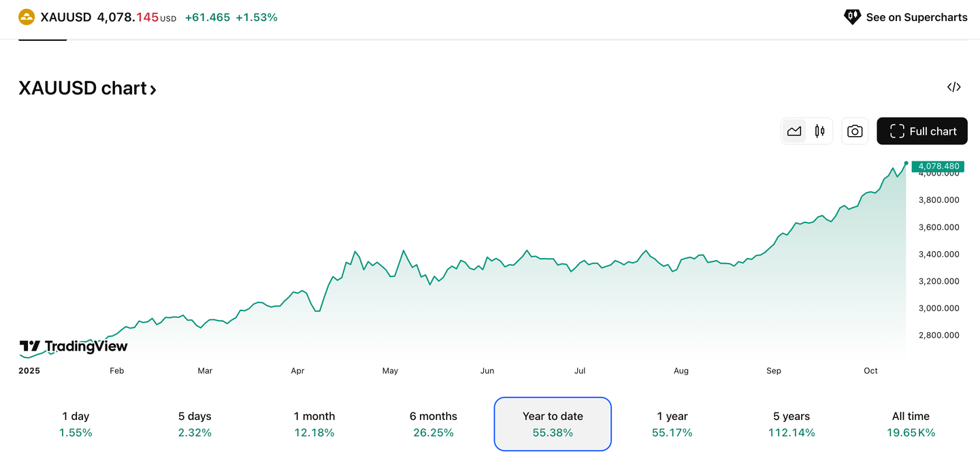Switch to area line chart view
Image resolution: width=980 pixels, height=469 pixels.
point(794,131)
